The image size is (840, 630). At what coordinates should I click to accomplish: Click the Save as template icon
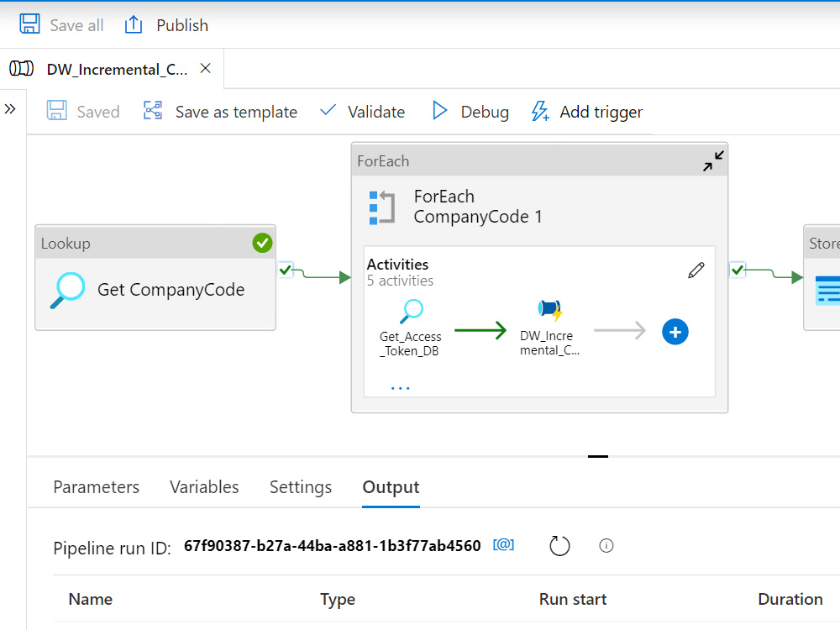tap(153, 110)
